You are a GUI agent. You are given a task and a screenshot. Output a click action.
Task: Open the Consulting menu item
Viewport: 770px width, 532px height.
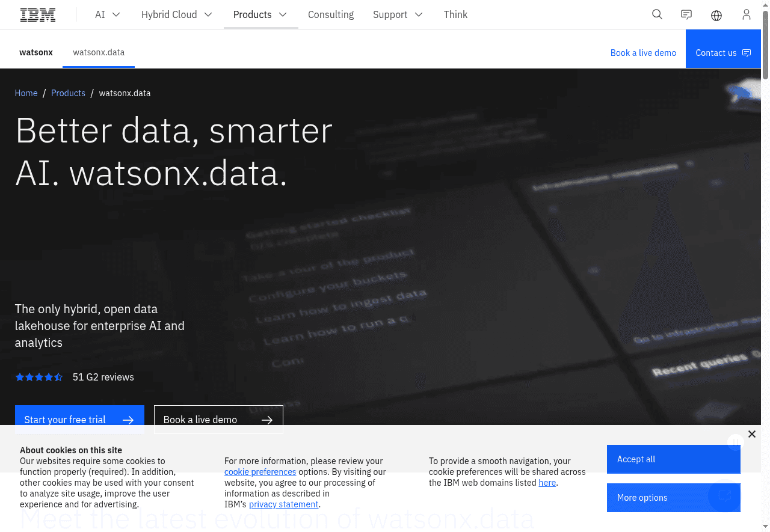[x=331, y=14]
